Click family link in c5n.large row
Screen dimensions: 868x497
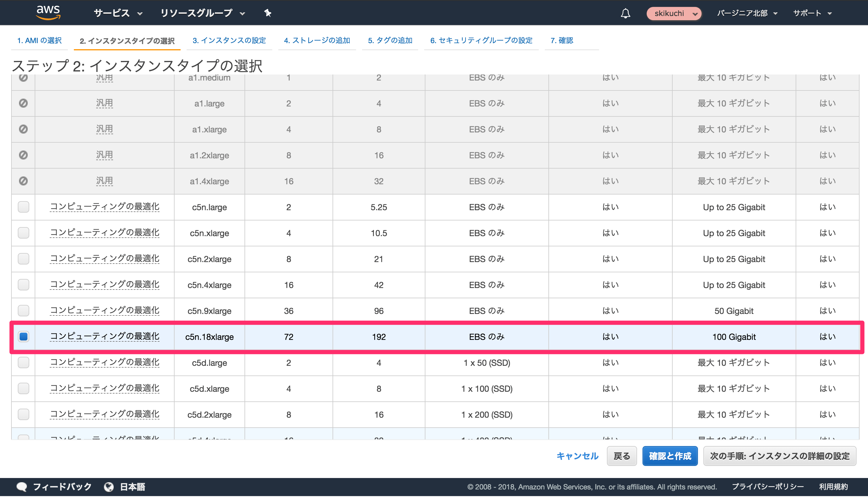104,207
